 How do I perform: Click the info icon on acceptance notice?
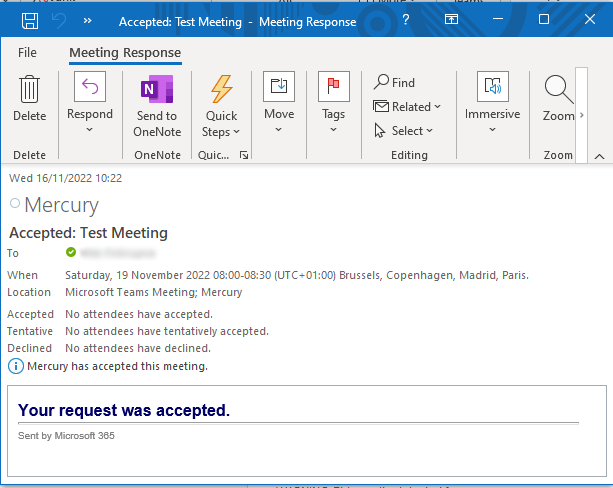[16, 366]
